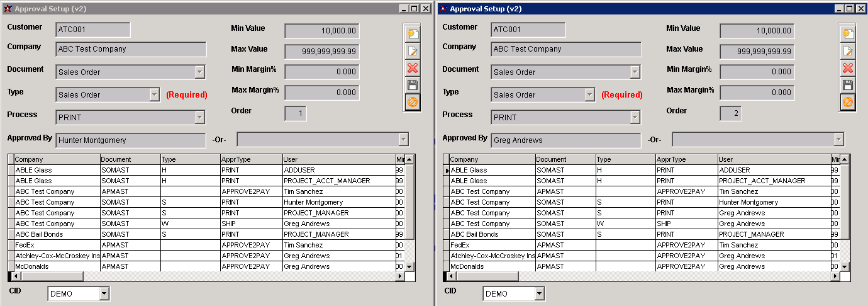The height and width of the screenshot is (306, 868).
Task: Click the row indicator arrow beside ABLE Glass, Order 2 grid
Action: [x=447, y=170]
